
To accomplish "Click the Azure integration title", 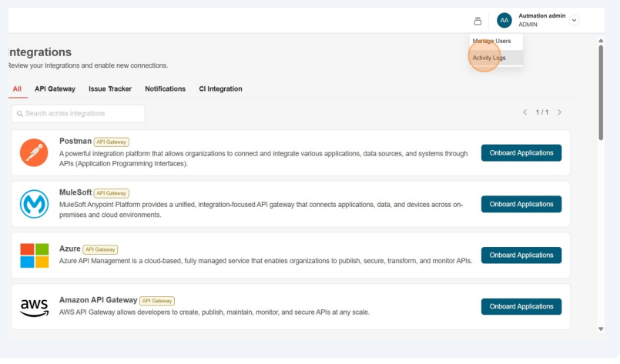I will 70,249.
